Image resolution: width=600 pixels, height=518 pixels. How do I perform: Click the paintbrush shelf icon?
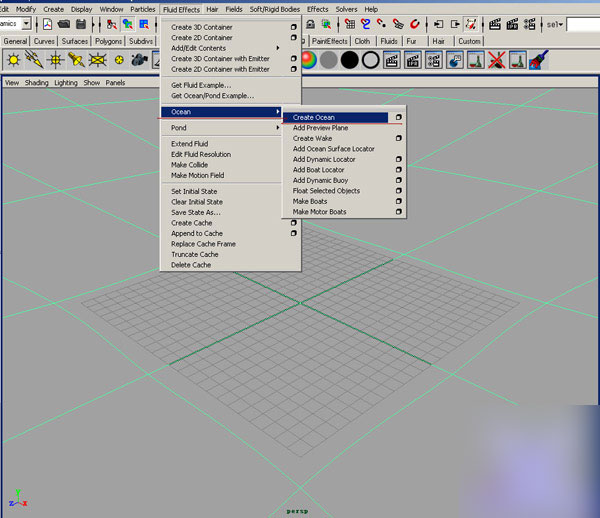pyautogui.click(x=538, y=60)
